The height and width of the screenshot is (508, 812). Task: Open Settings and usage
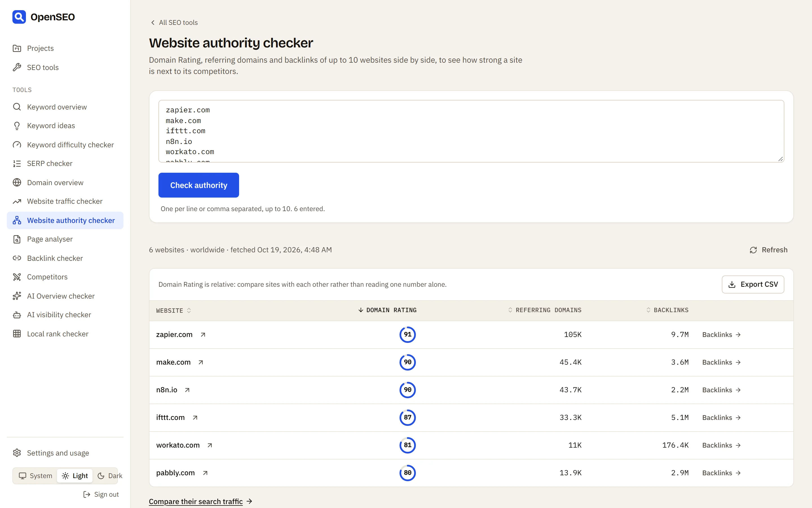tap(65, 453)
